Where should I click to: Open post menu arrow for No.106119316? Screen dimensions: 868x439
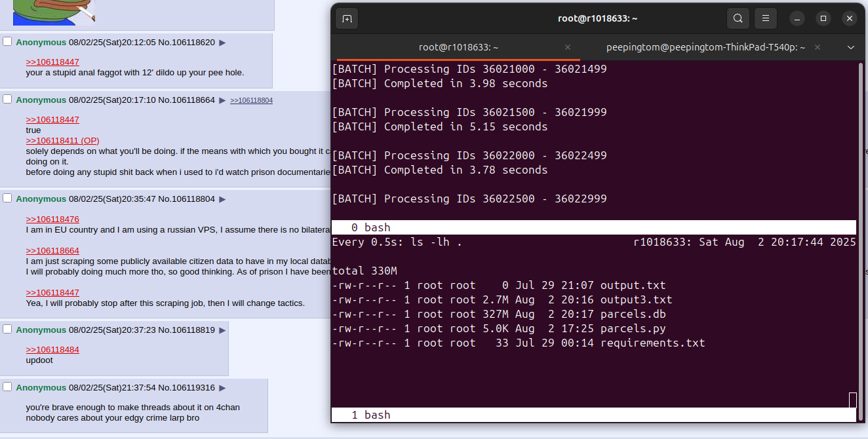coord(222,388)
